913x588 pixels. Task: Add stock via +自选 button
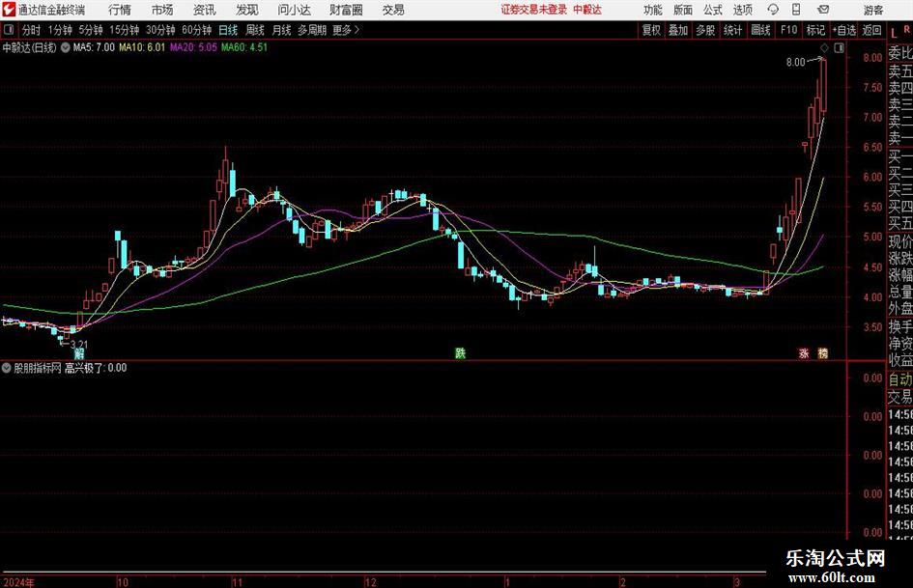(844, 30)
